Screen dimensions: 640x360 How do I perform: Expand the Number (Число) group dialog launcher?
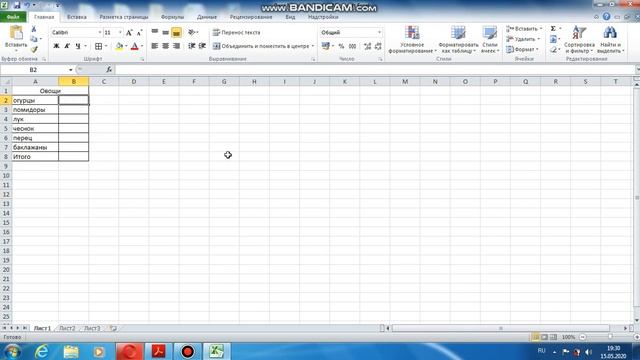(x=380, y=60)
